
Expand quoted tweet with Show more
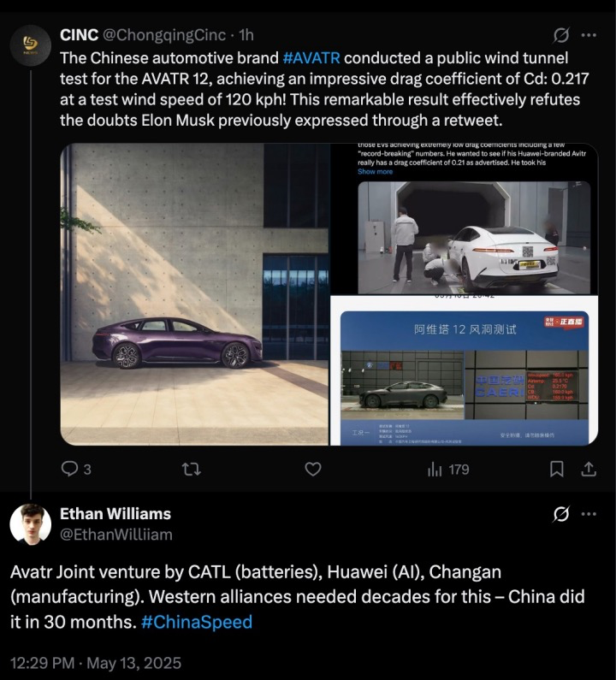[x=375, y=172]
